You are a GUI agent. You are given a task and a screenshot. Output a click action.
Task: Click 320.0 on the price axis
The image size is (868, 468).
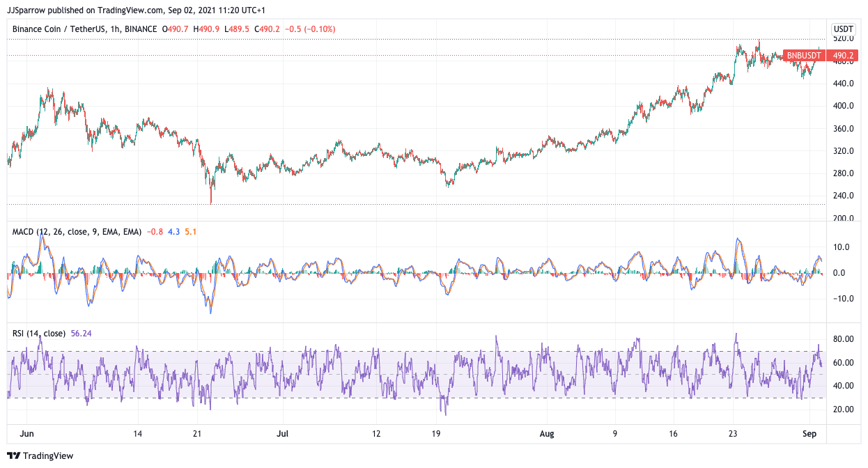[844, 151]
